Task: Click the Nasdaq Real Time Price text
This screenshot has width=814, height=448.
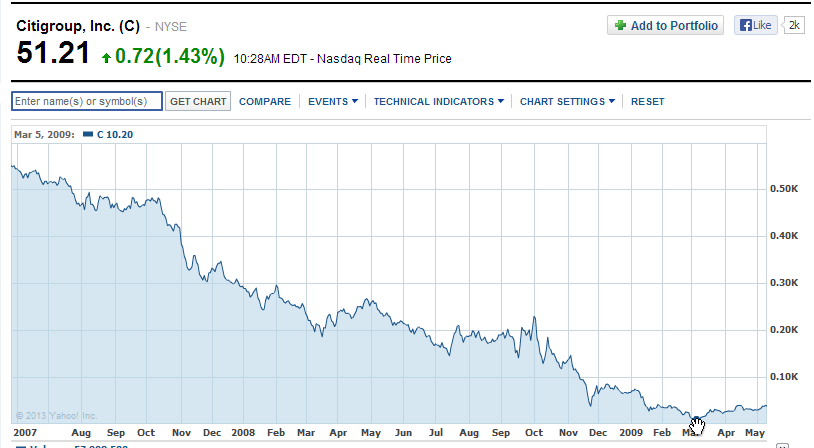Action: point(384,59)
